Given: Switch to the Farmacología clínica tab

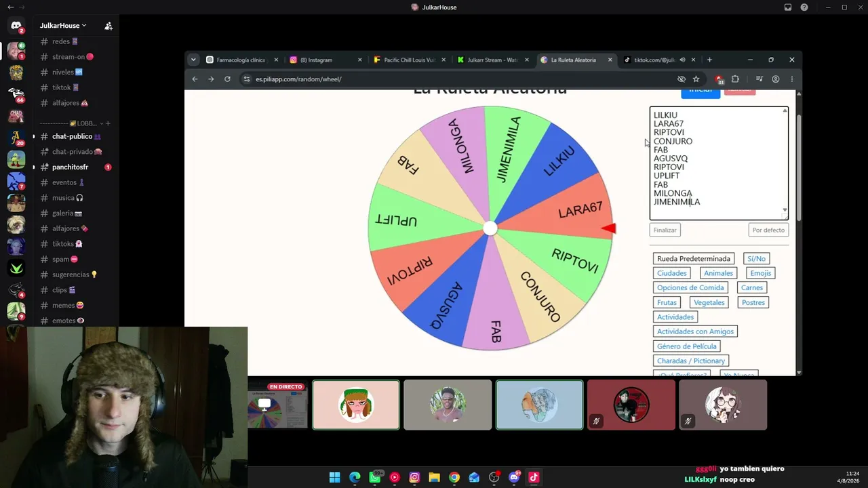Looking at the screenshot, I should click(x=242, y=60).
